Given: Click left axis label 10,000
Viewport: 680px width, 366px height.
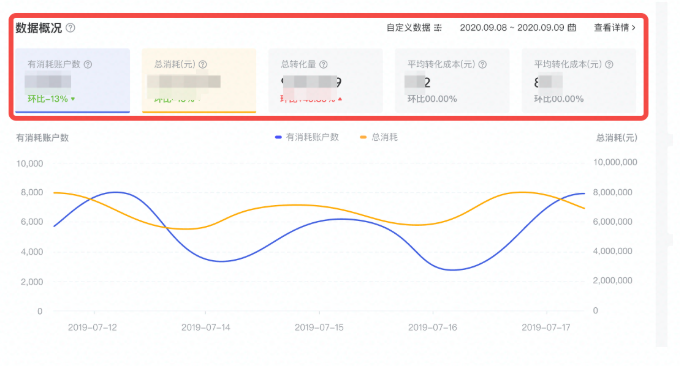Looking at the screenshot, I should tap(29, 164).
